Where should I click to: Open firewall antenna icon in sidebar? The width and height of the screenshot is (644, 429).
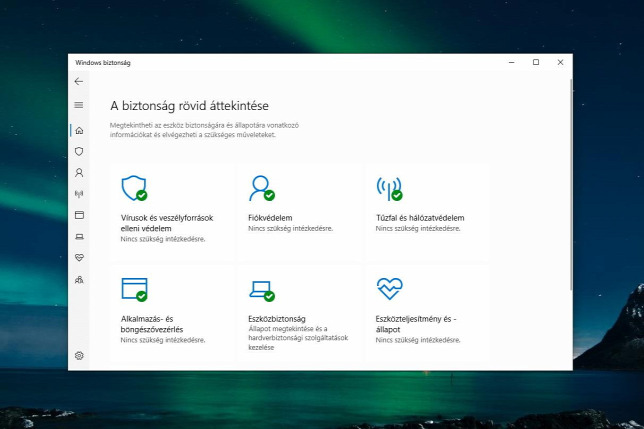point(79,194)
